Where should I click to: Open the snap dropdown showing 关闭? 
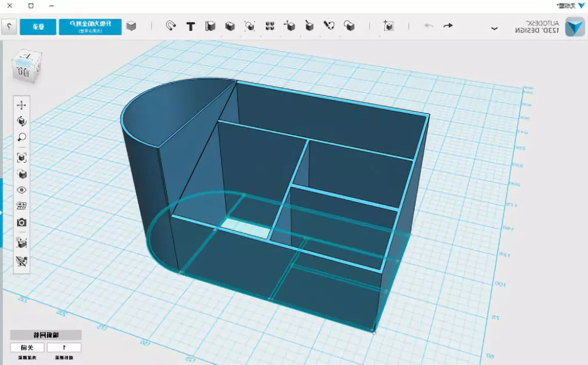27,348
